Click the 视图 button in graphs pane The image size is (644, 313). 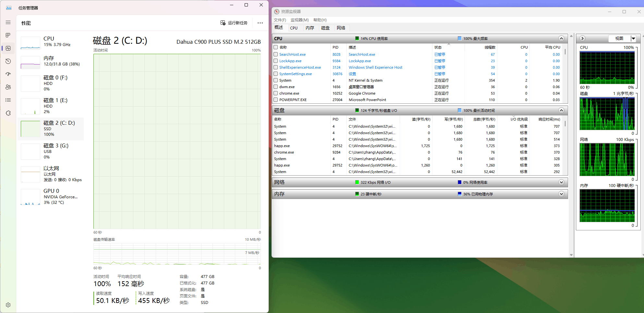click(619, 39)
